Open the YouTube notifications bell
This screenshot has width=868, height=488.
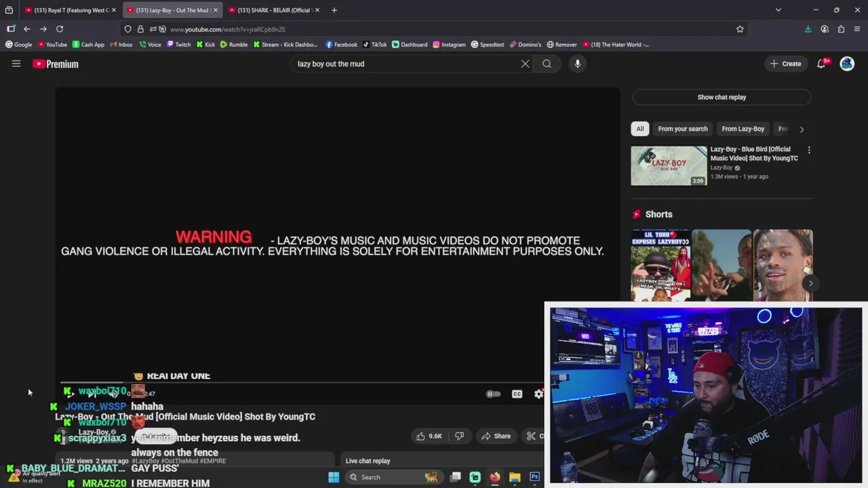coord(821,64)
